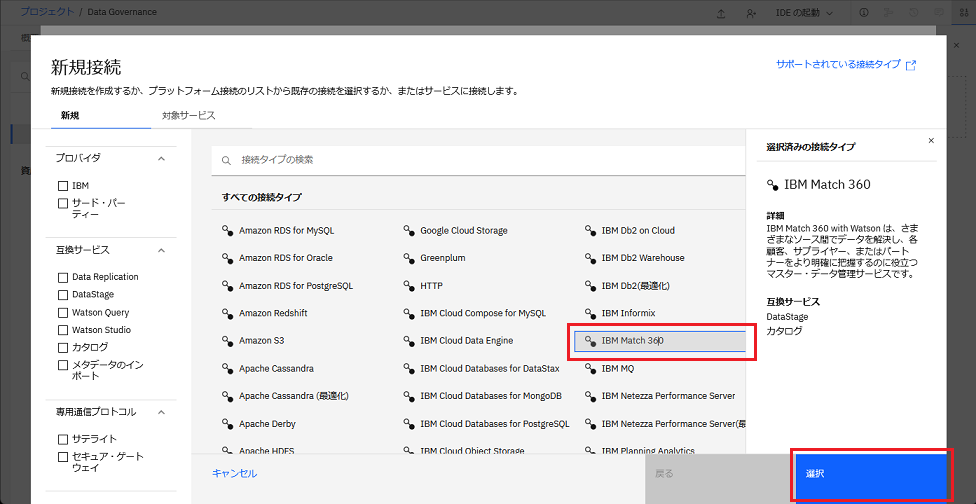Click the Amazon RDS for MySQL connection icon
The image size is (976, 504).
point(227,230)
